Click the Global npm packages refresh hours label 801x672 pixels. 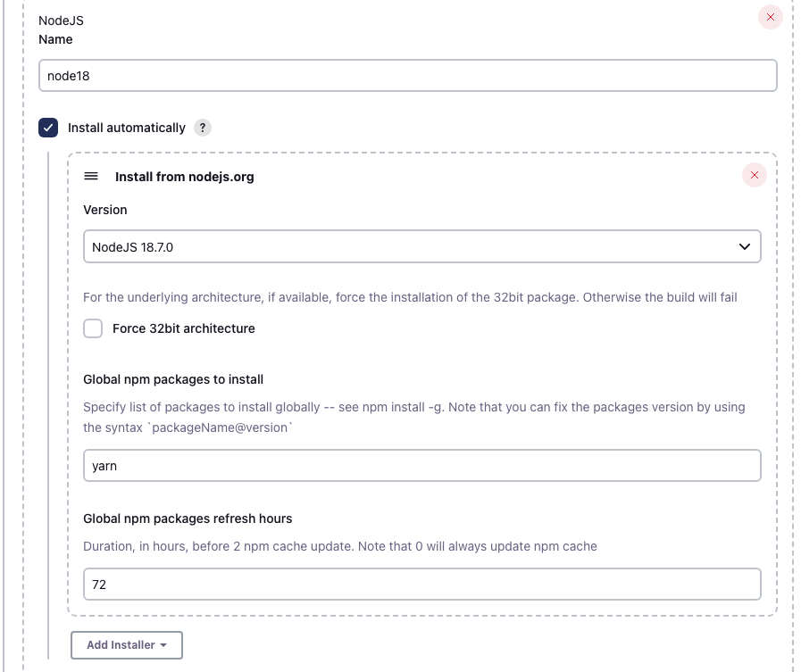coord(188,519)
